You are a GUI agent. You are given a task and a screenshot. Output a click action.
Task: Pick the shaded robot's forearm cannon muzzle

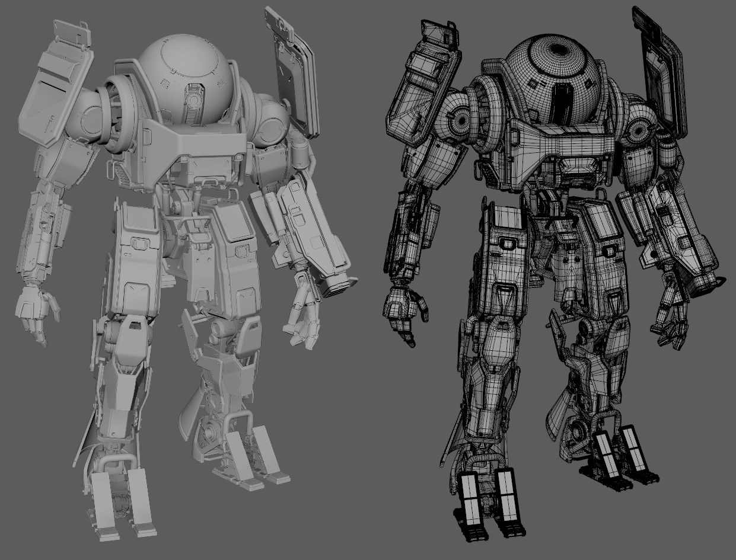click(338, 285)
